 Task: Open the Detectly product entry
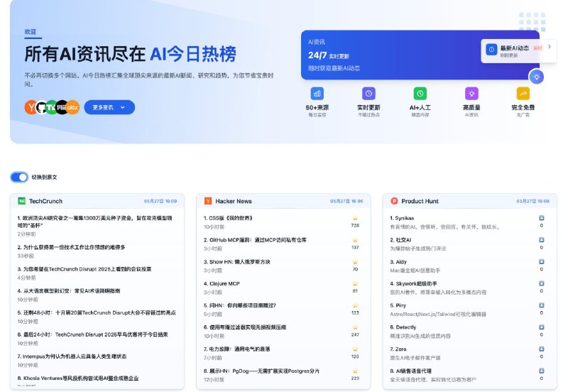403,327
